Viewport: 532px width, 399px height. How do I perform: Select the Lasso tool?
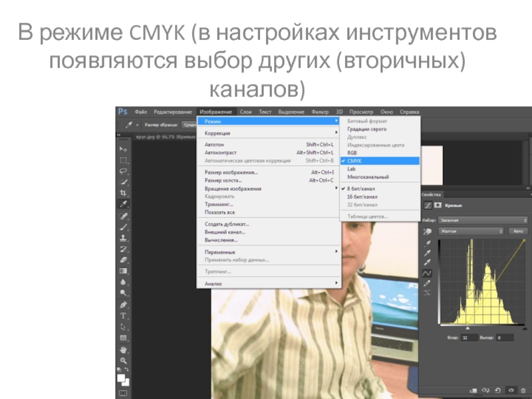click(123, 171)
